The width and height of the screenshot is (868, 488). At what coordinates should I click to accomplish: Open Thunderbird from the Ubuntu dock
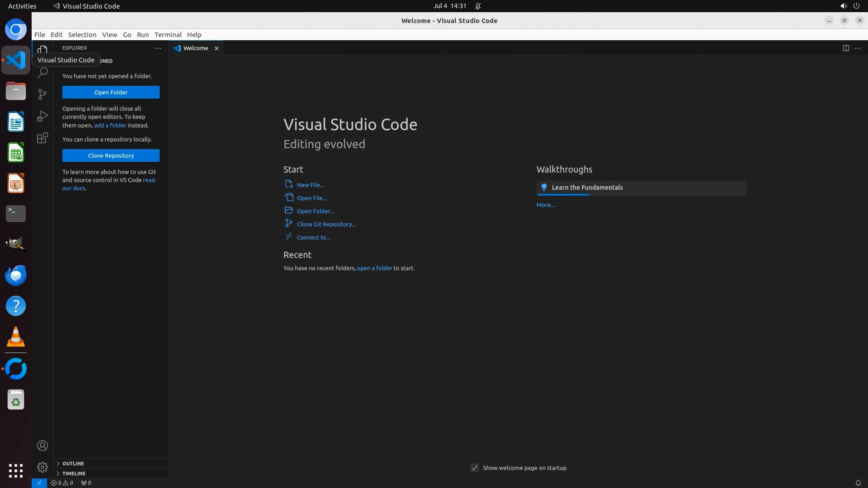(16, 275)
